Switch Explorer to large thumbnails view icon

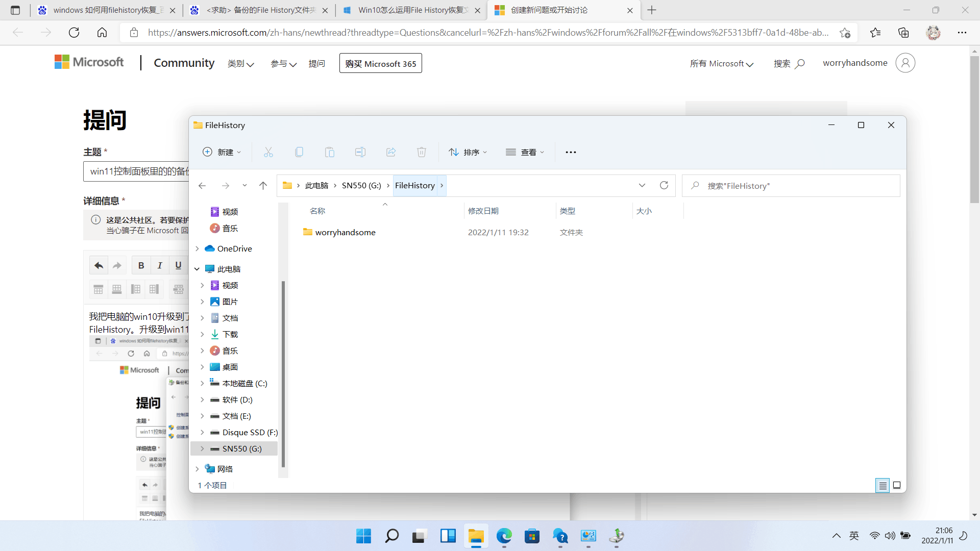[897, 485]
